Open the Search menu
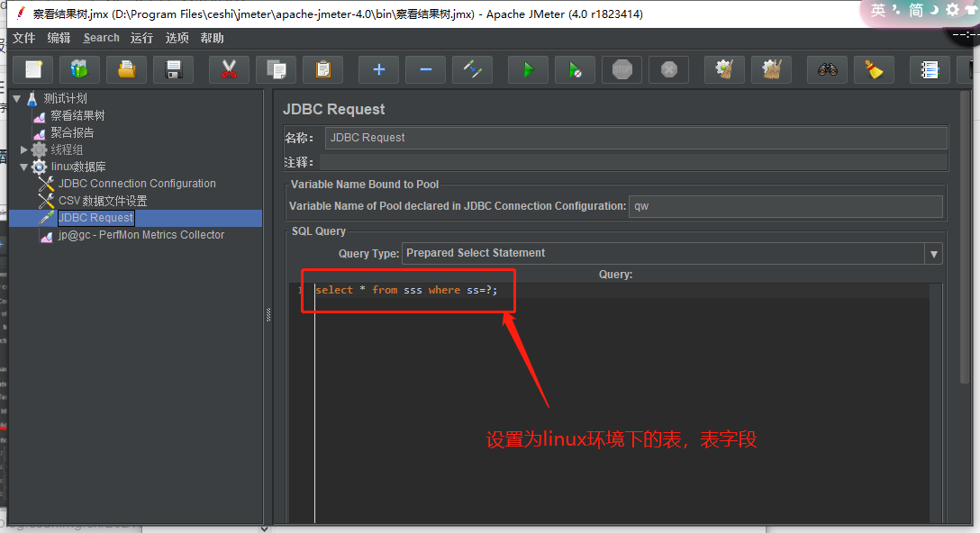 coord(101,38)
